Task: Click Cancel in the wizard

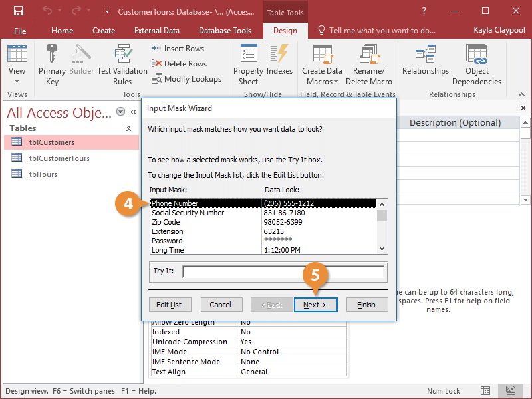Action: [221, 305]
